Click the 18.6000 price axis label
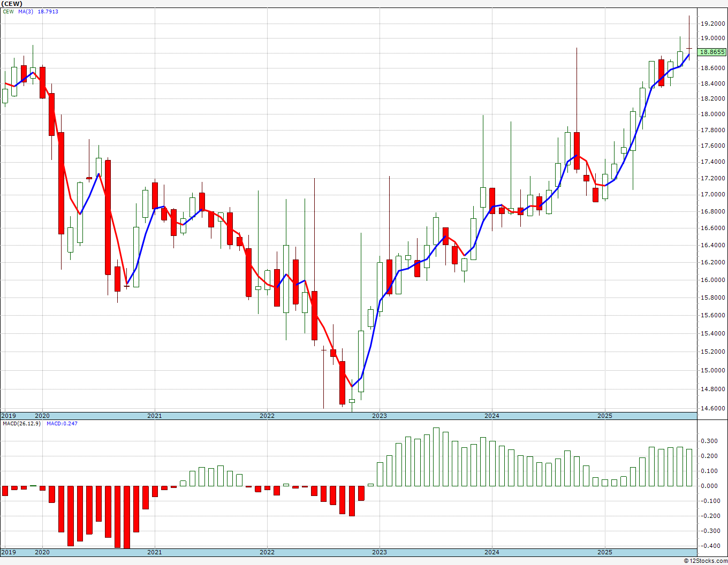The image size is (728, 565). coord(713,68)
